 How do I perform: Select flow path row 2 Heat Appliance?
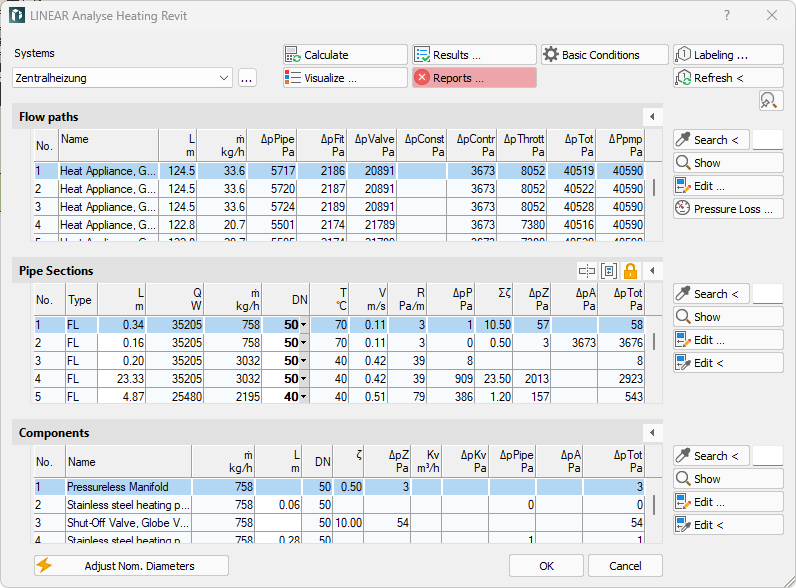click(x=339, y=189)
